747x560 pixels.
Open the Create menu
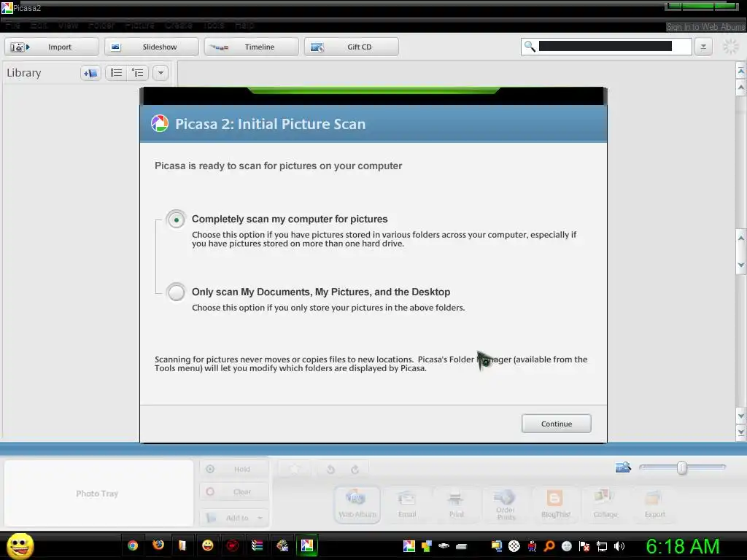pos(179,26)
